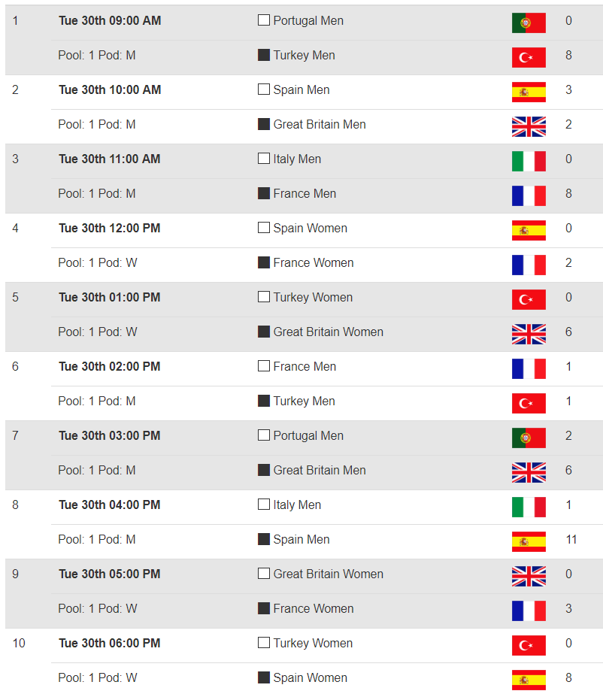This screenshot has height=700, width=603.
Task: Tick the white box beside Spain Women, match 4
Action: (x=264, y=228)
